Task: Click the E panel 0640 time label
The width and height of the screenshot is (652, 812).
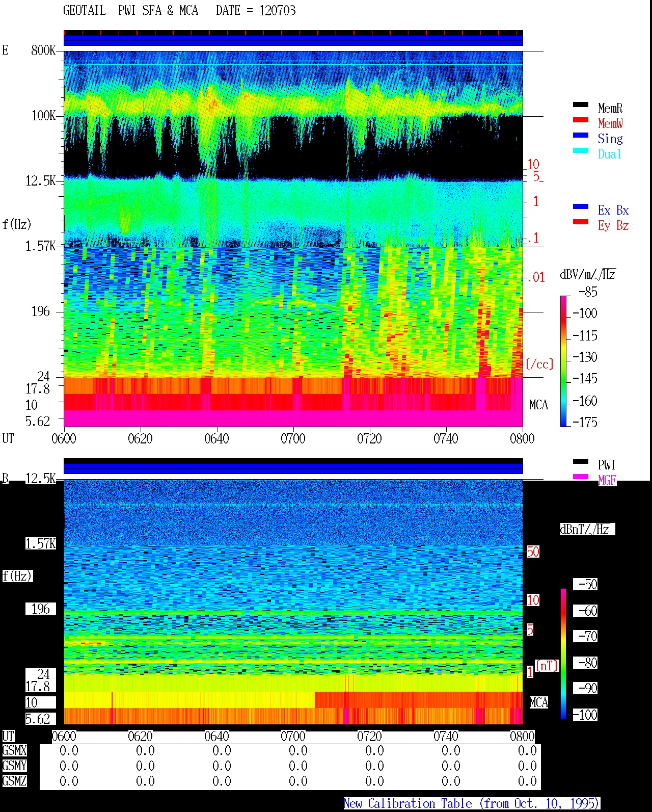Action: click(216, 438)
